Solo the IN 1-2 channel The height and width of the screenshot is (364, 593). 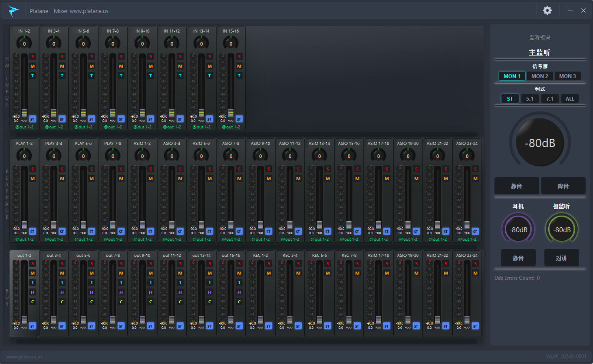pos(32,56)
